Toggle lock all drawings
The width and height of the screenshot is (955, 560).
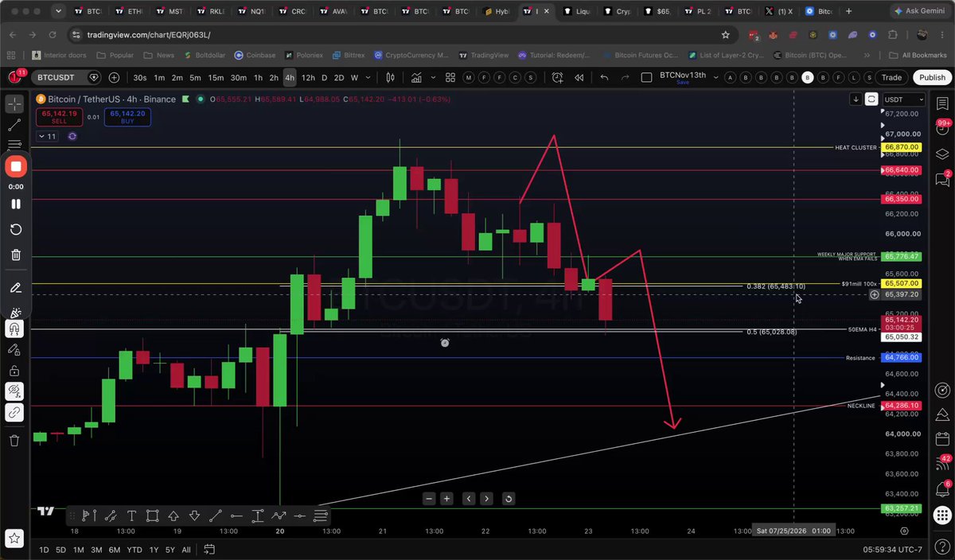click(x=14, y=371)
